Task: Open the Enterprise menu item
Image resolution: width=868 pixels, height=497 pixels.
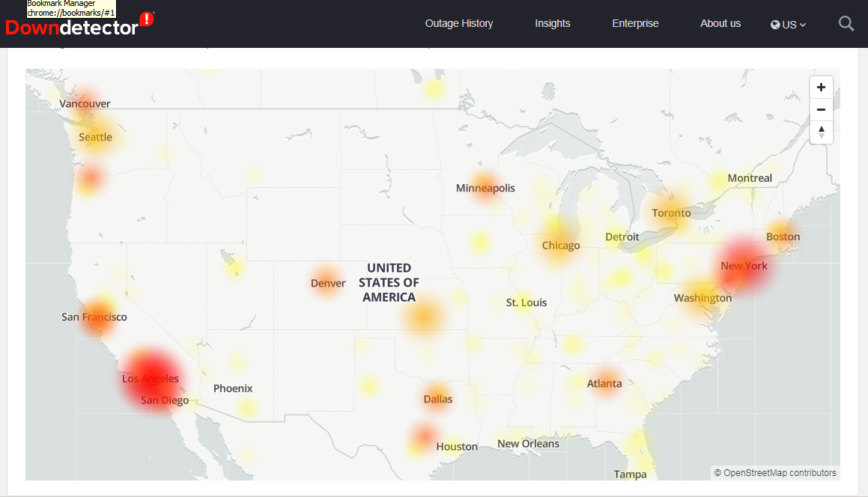Action: pos(635,23)
